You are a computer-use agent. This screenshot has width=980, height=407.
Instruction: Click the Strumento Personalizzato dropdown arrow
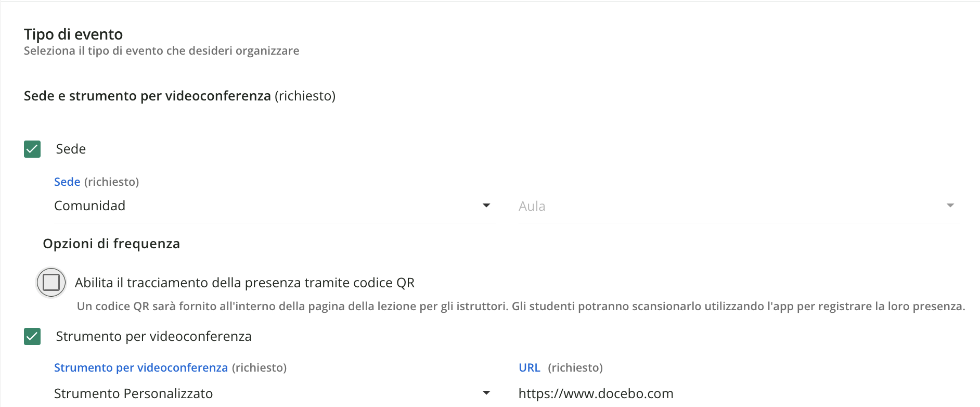click(486, 393)
